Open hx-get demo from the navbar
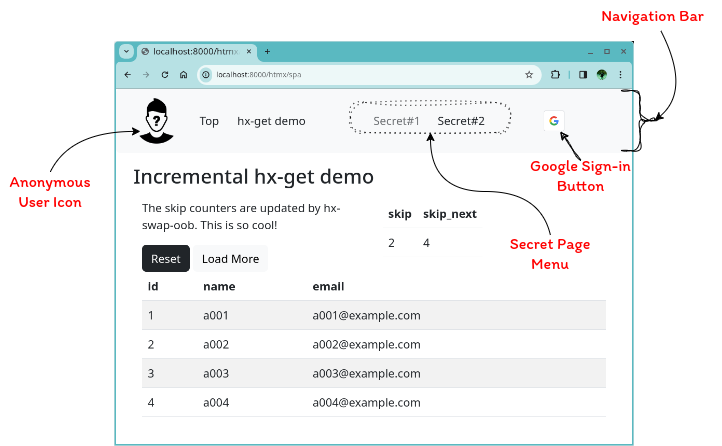The width and height of the screenshot is (722, 446). click(271, 121)
